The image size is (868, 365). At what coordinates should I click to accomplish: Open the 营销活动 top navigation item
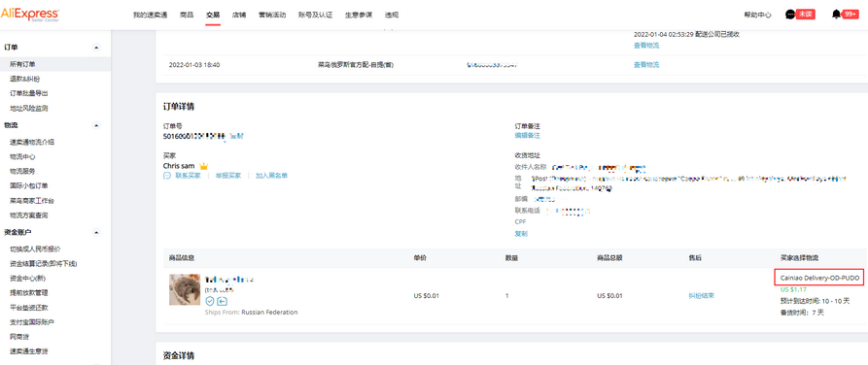[272, 15]
